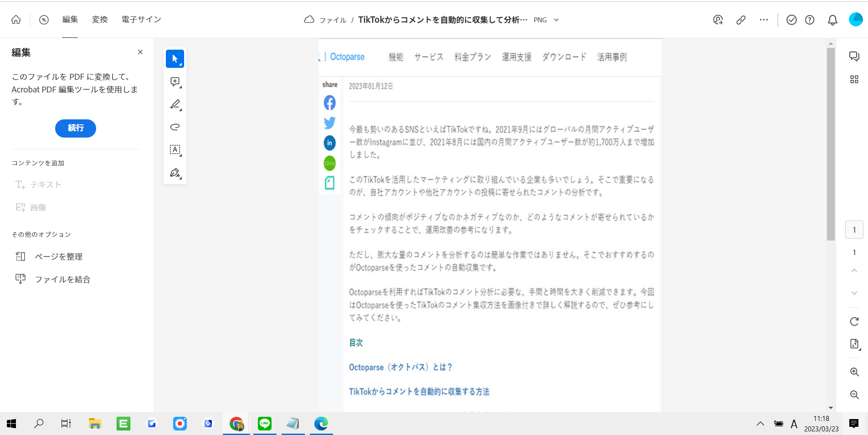Choose ファイルを結合 option

click(x=53, y=279)
